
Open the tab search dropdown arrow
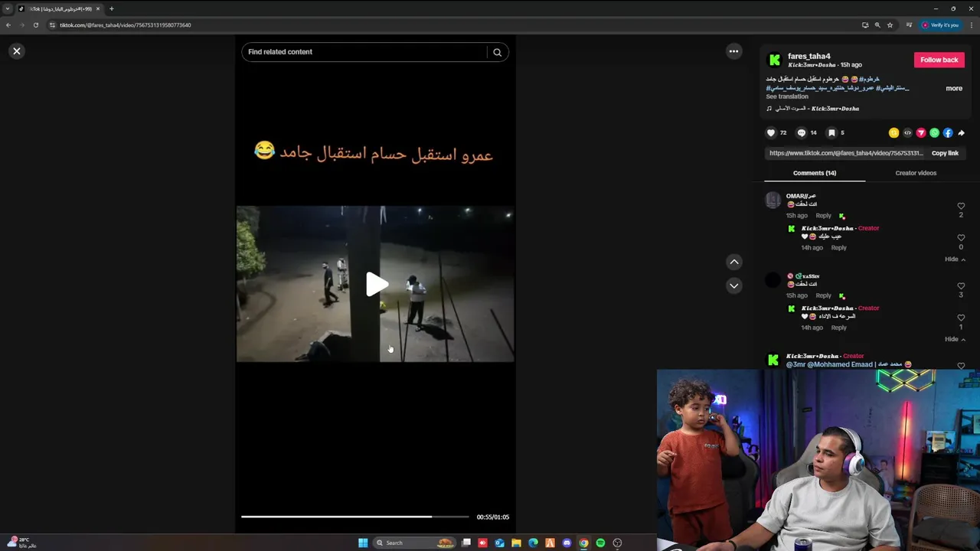point(8,8)
